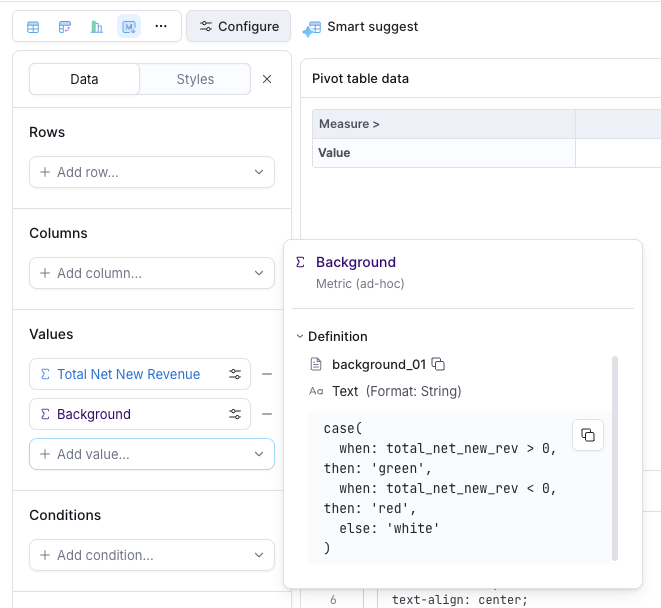Select the metric sheet visualization icon

pos(129,27)
